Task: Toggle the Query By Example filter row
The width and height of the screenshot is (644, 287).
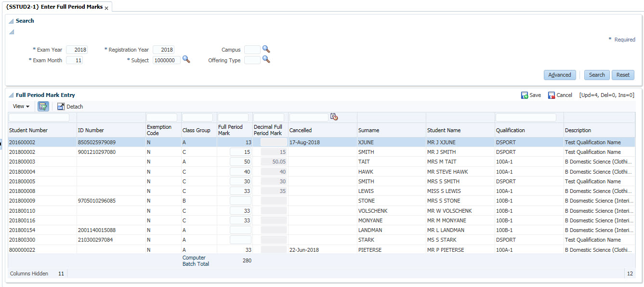Action: pyautogui.click(x=43, y=107)
